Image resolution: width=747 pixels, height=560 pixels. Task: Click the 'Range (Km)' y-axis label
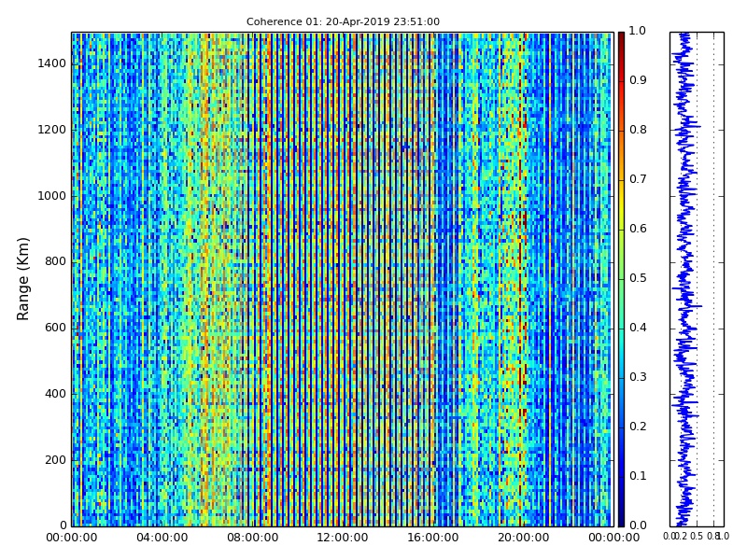tap(22, 279)
